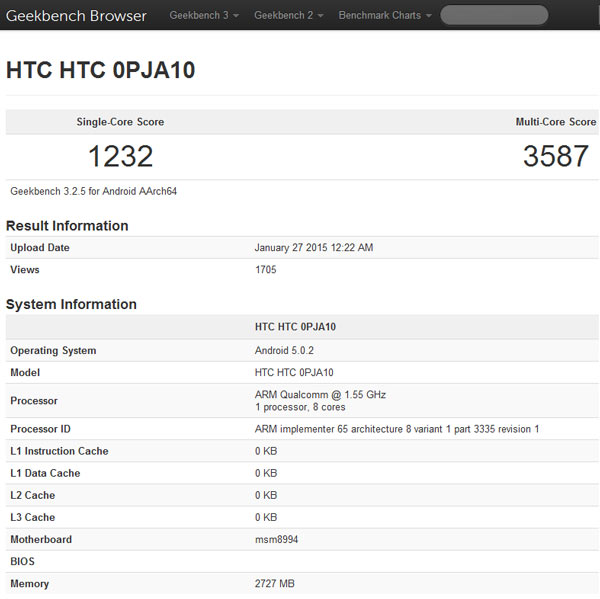Click the Motherboard row label

click(41, 540)
